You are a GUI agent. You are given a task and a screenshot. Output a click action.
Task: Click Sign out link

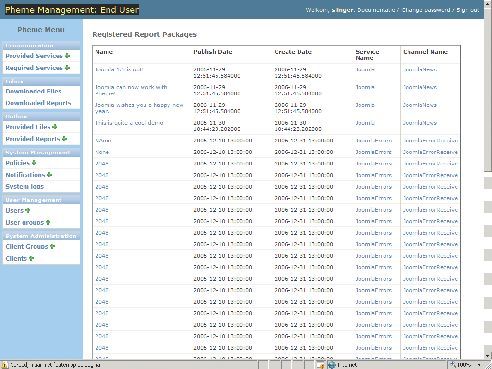(x=468, y=10)
